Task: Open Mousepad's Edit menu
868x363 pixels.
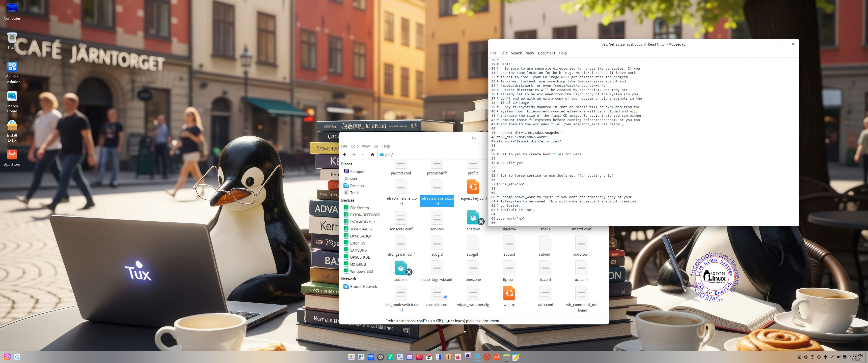Action: tap(503, 53)
